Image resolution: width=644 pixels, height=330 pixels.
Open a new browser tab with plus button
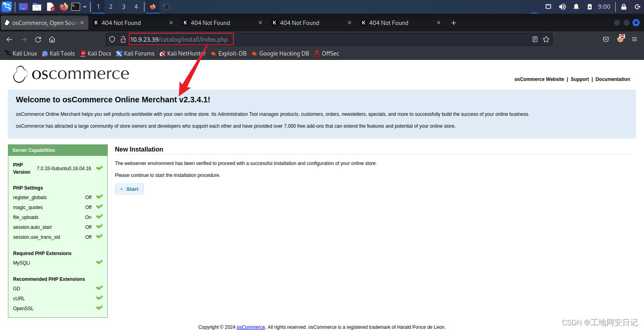(x=453, y=23)
